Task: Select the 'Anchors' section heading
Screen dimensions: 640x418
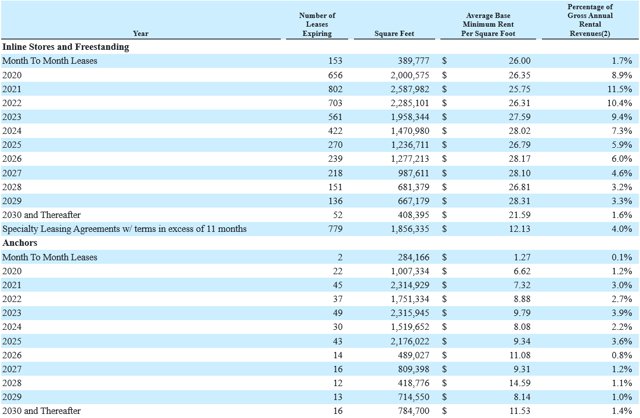Action: tap(20, 243)
